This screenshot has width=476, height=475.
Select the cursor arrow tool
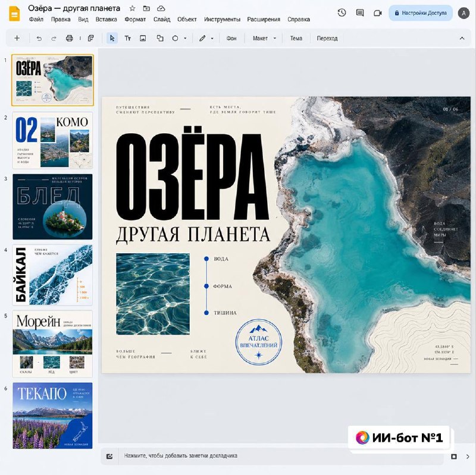pyautogui.click(x=112, y=38)
